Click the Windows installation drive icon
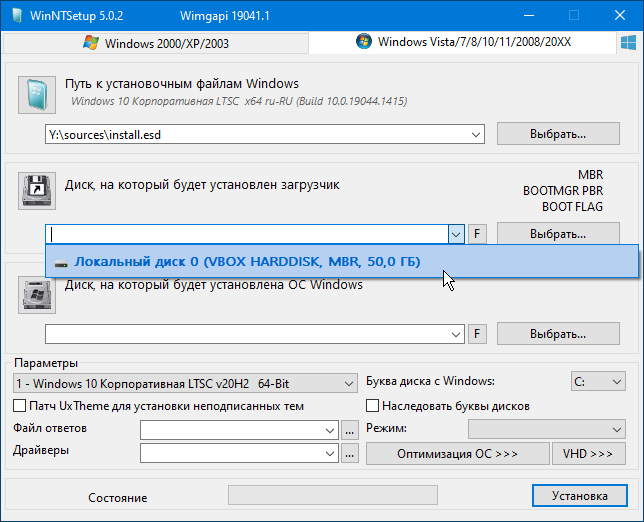Screen dimensions: 644x522 pyautogui.click(x=37, y=295)
